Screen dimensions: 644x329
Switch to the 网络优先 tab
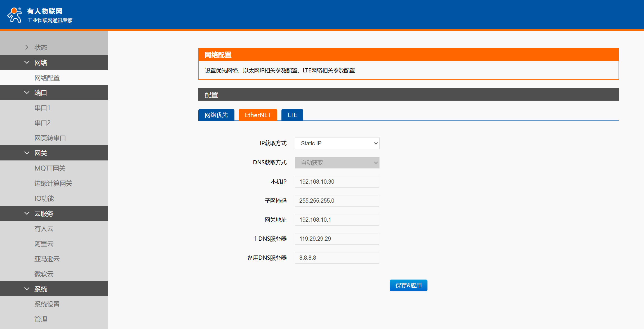click(216, 115)
